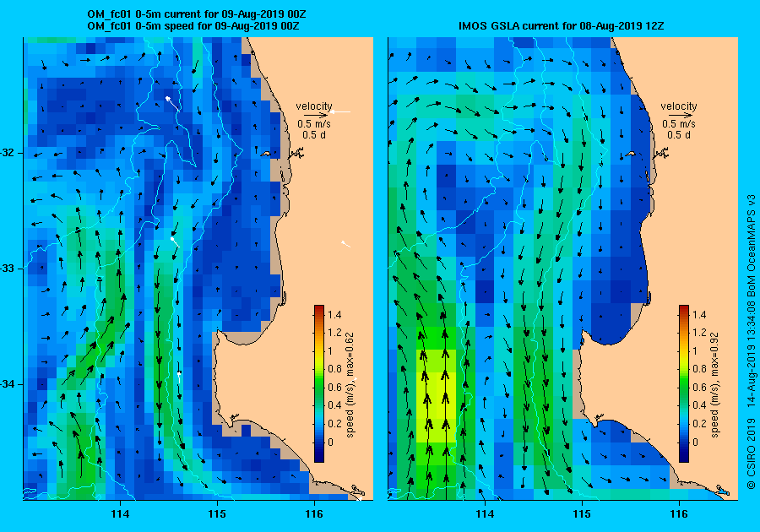760x532 pixels.
Task: Click the left title line "OM_fc01 0-5m speed for 09-Aug-2019 00Z"
Action: pyautogui.click(x=193, y=25)
